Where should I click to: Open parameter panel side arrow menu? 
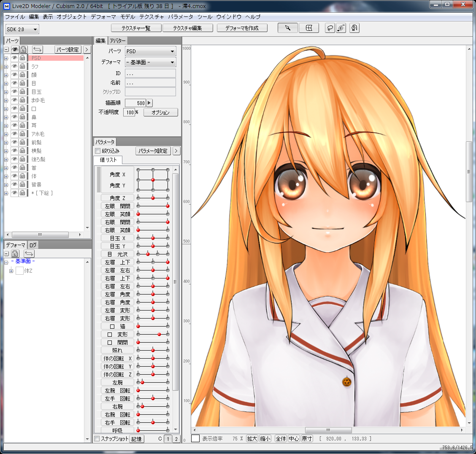click(176, 151)
